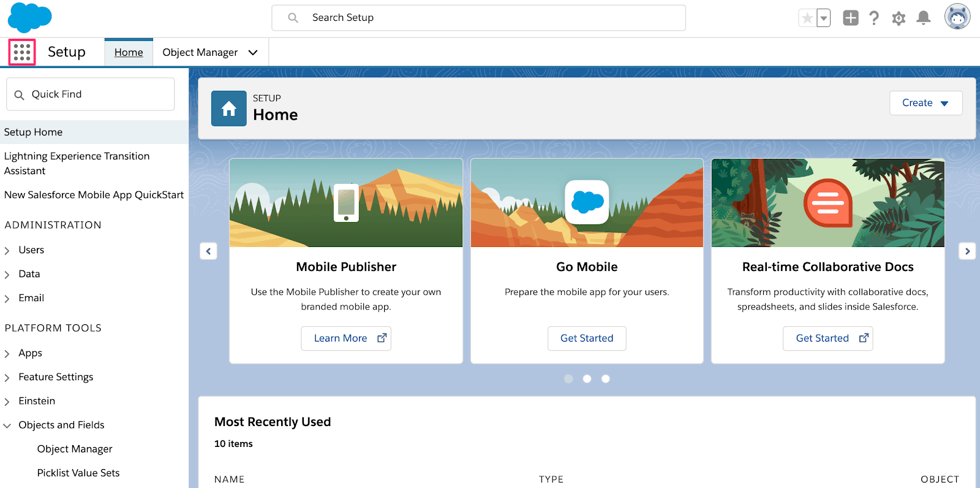Image resolution: width=980 pixels, height=488 pixels.
Task: Click the Setup app name label
Action: 67,52
